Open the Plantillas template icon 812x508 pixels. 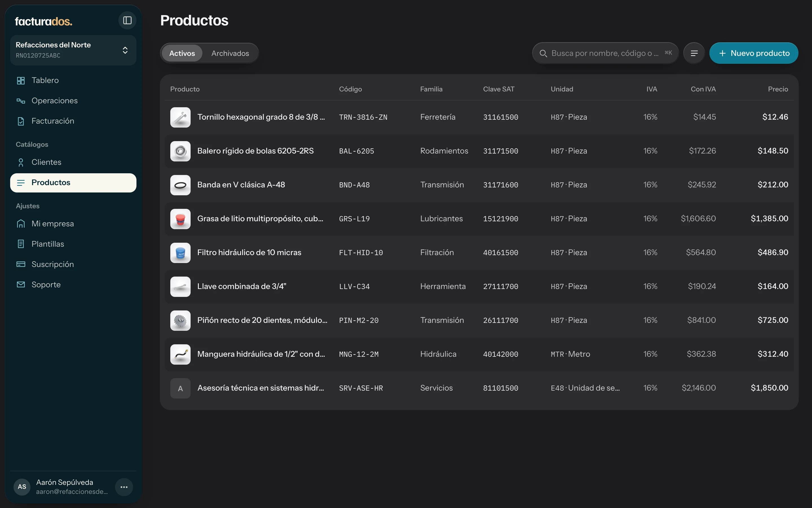click(21, 244)
